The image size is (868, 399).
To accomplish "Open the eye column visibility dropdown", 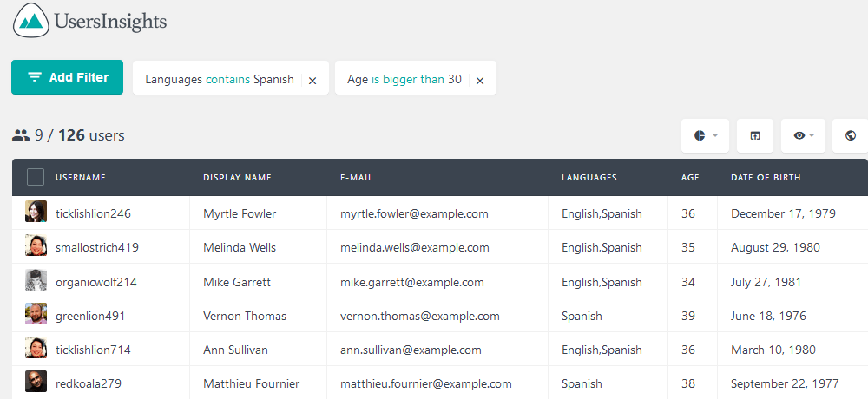I will point(803,135).
